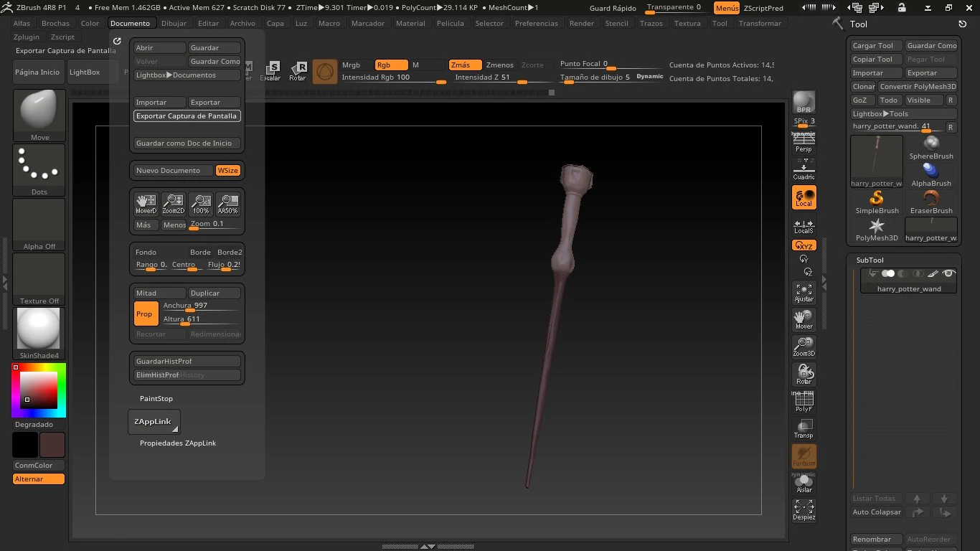Open the Zplugin menu
This screenshot has width=980, height=551.
tap(27, 37)
